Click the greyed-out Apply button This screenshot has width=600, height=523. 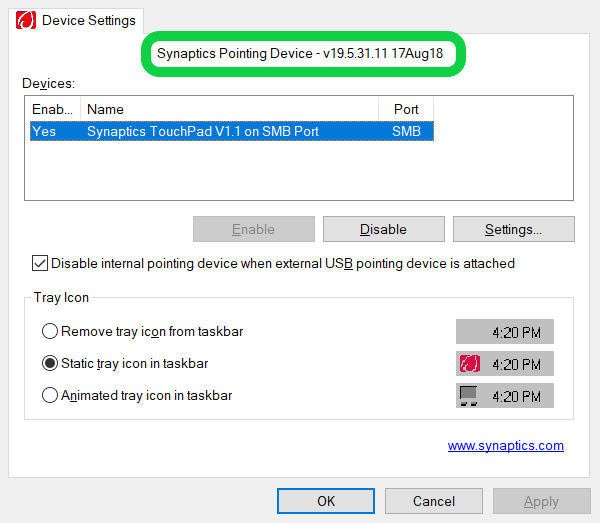pyautogui.click(x=541, y=501)
